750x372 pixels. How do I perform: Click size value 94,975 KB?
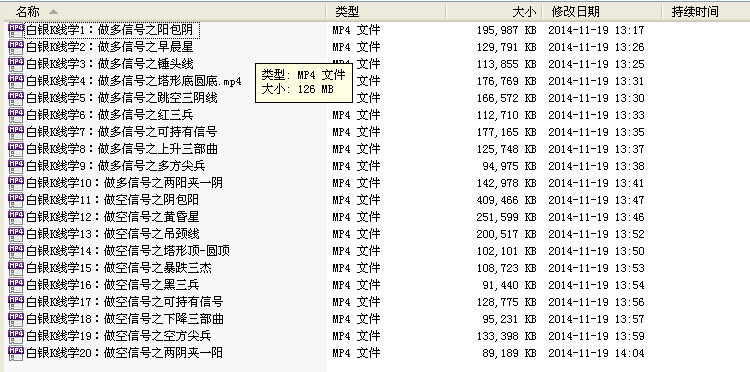(x=509, y=166)
